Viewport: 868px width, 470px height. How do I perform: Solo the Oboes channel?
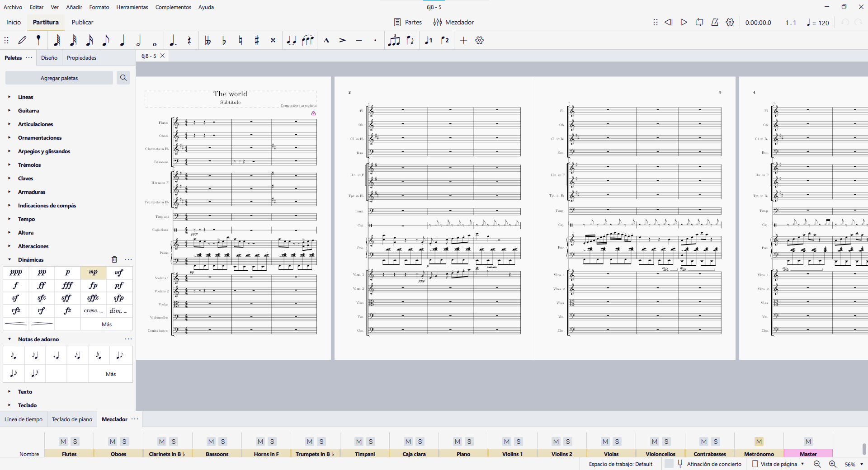(x=124, y=442)
